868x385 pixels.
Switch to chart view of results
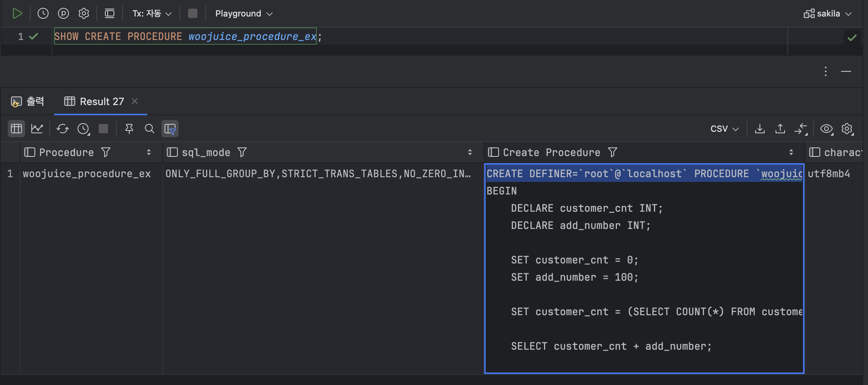tap(37, 129)
